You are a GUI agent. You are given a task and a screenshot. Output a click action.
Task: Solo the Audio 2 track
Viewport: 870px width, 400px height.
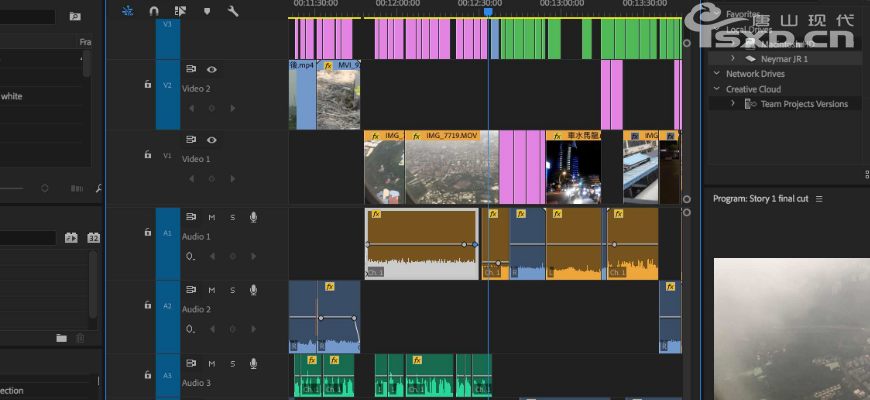coord(233,290)
